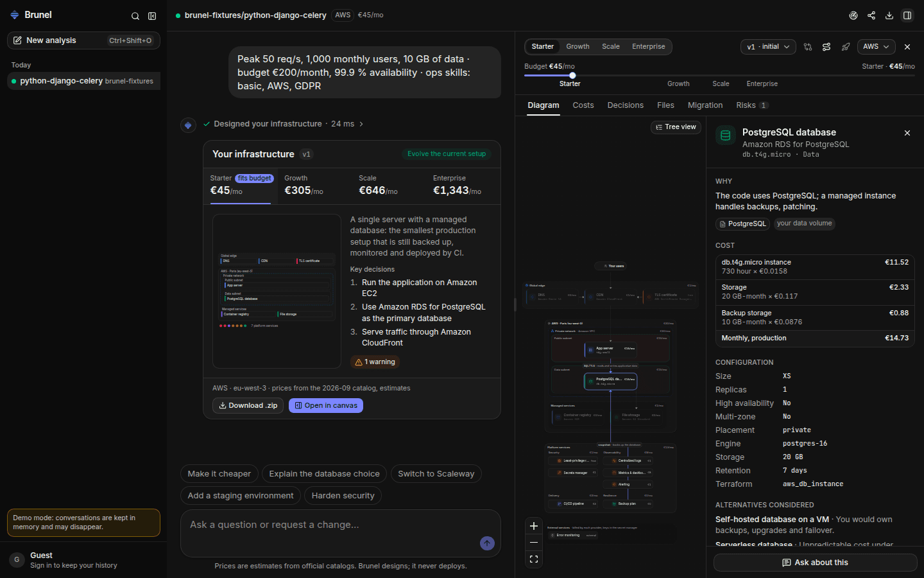The width and height of the screenshot is (924, 578).
Task: Switch to the Files tab
Action: 665,105
